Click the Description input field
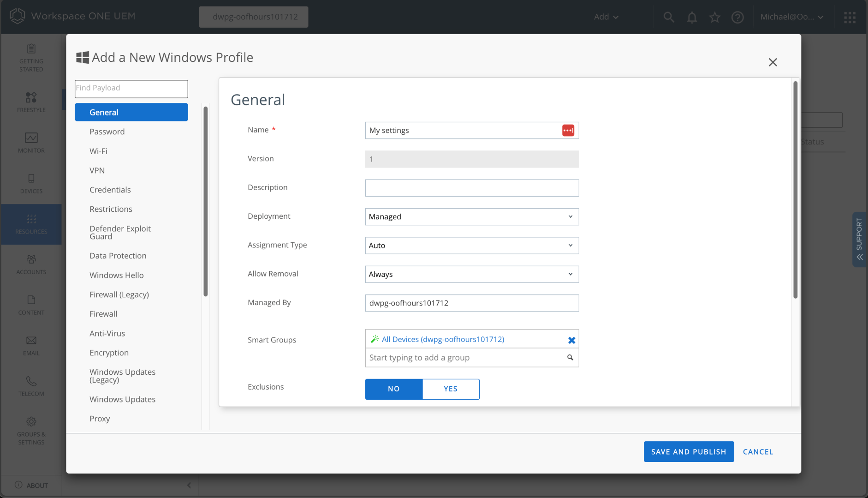The height and width of the screenshot is (498, 868). (x=472, y=188)
